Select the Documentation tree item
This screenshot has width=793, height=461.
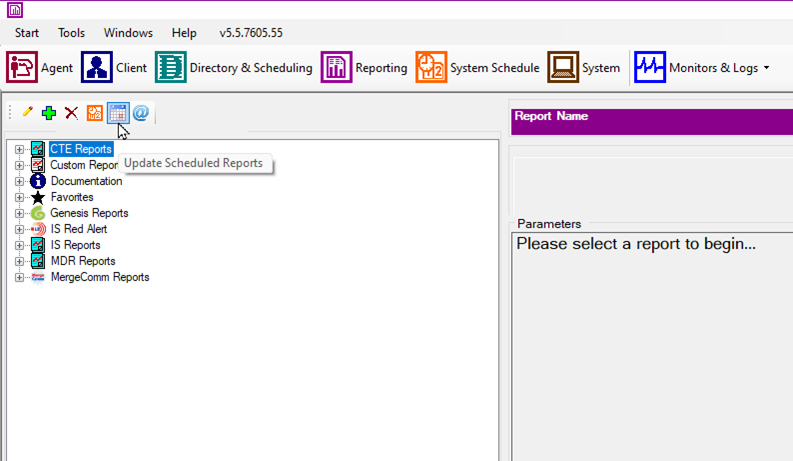(x=86, y=181)
